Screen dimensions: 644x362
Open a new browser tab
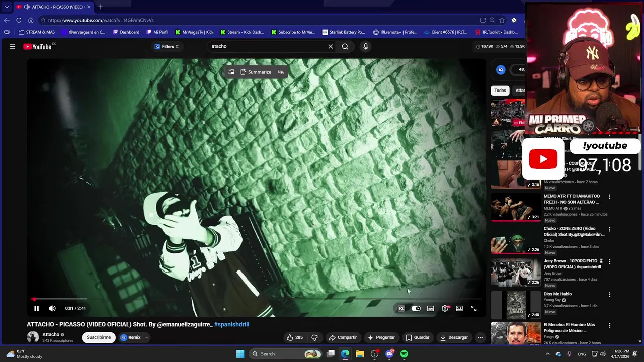pyautogui.click(x=101, y=7)
